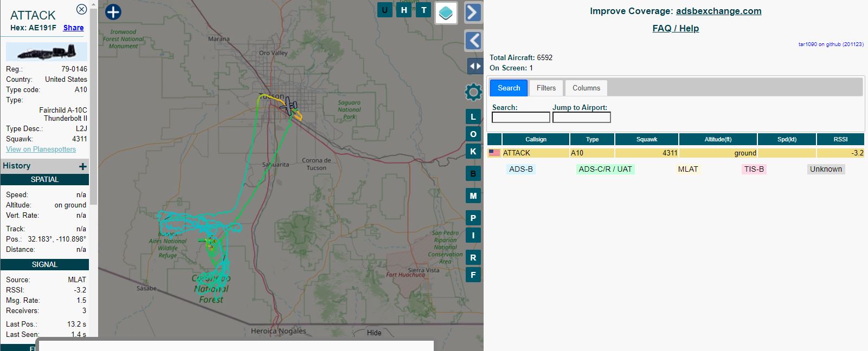This screenshot has width=868, height=351.
Task: Click the 4311 squawk value in info panel
Action: [x=80, y=139]
